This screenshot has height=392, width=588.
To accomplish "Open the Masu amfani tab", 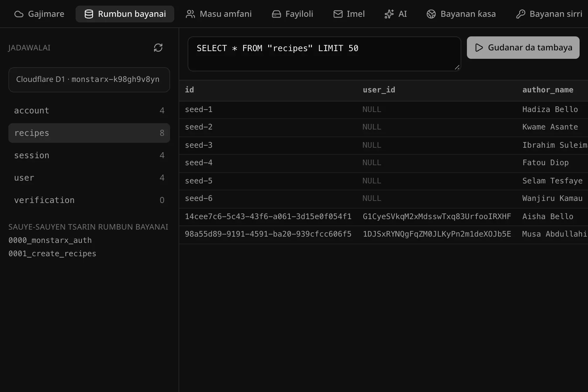I will point(219,14).
